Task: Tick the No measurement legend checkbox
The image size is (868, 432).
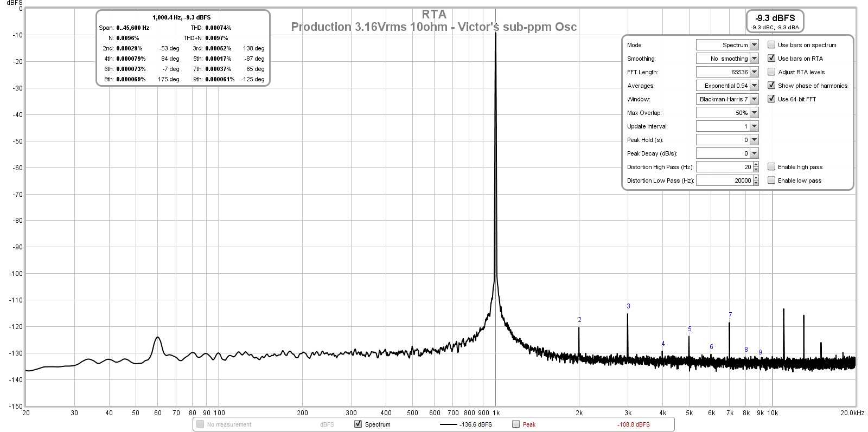Action: [x=200, y=424]
